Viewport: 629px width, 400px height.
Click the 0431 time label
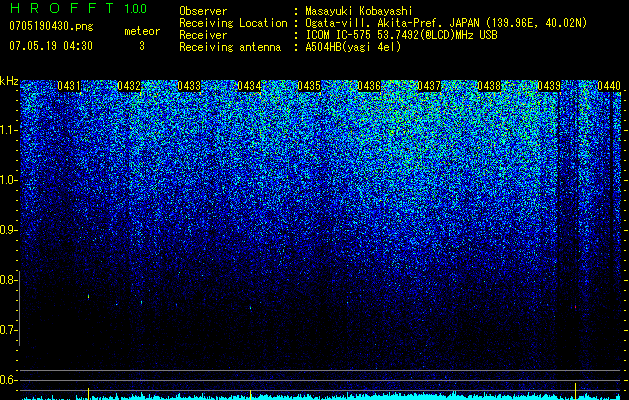coord(69,86)
